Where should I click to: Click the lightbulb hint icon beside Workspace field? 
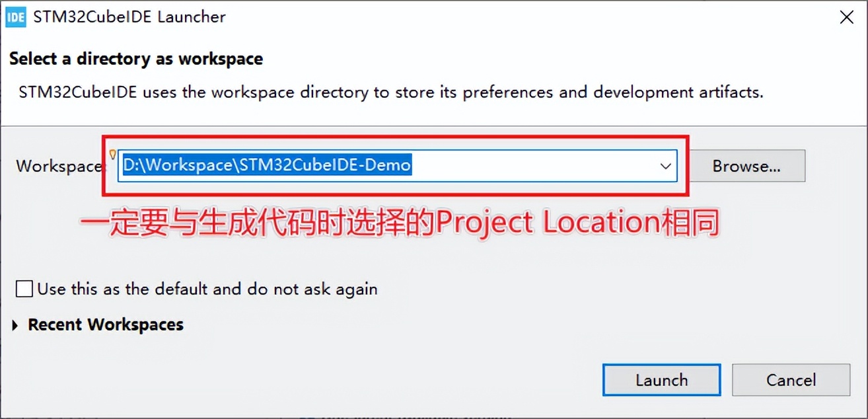tap(114, 153)
